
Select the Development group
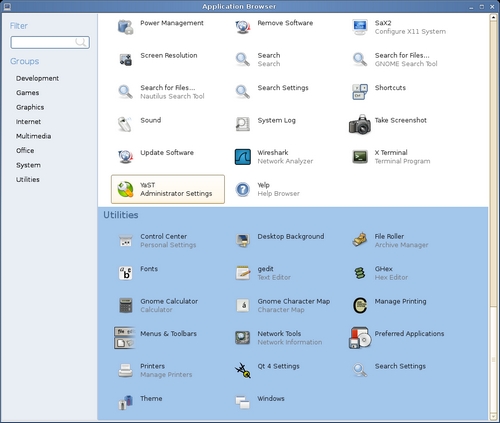point(37,78)
